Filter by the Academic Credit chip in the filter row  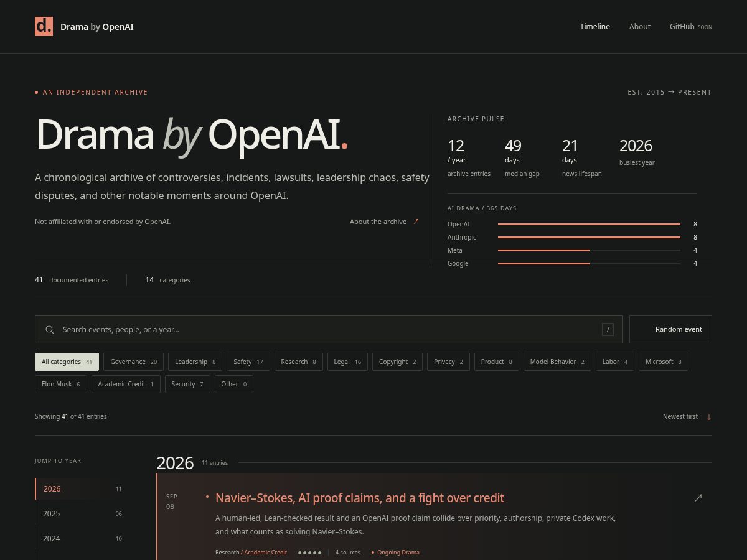[x=126, y=385]
